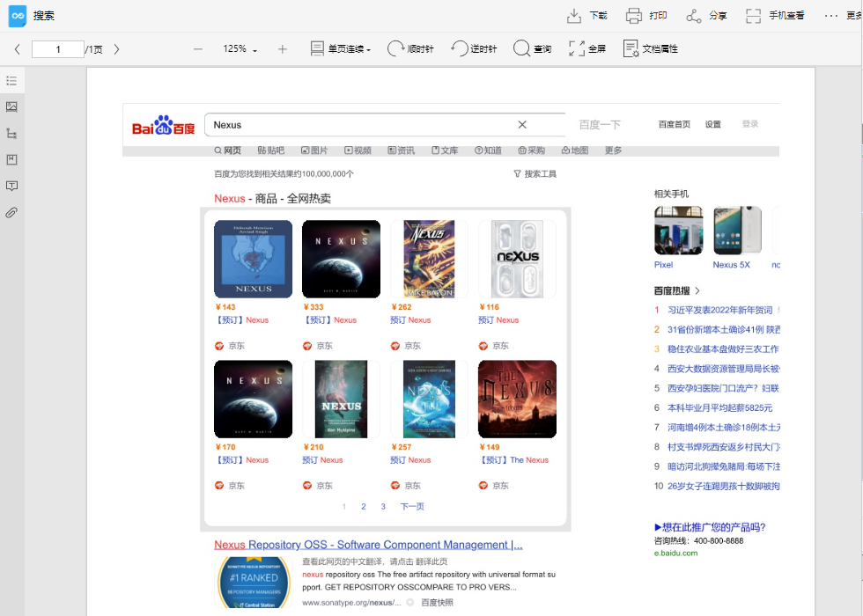
Task: Open the bookmark sidebar icon
Action: [11, 159]
